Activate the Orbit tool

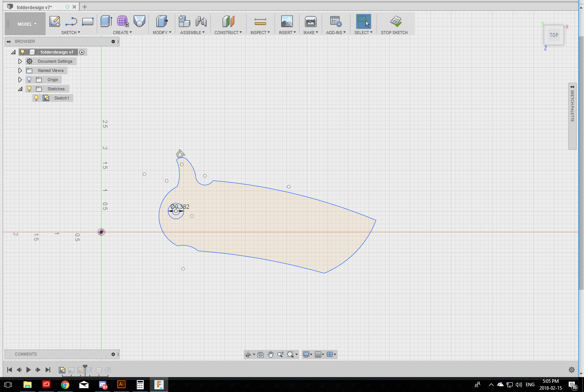(x=248, y=354)
